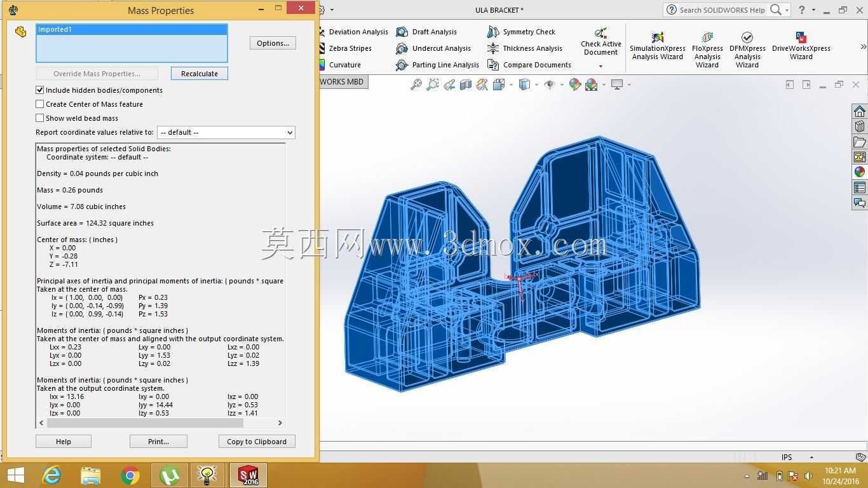868x488 pixels.
Task: Open coordinate system dropdown
Action: click(x=226, y=132)
